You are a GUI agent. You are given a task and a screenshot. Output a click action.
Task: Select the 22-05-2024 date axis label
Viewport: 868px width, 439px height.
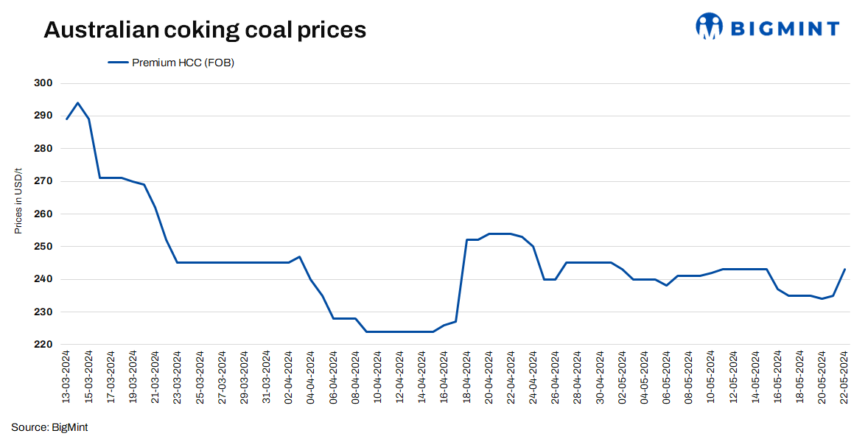844,376
